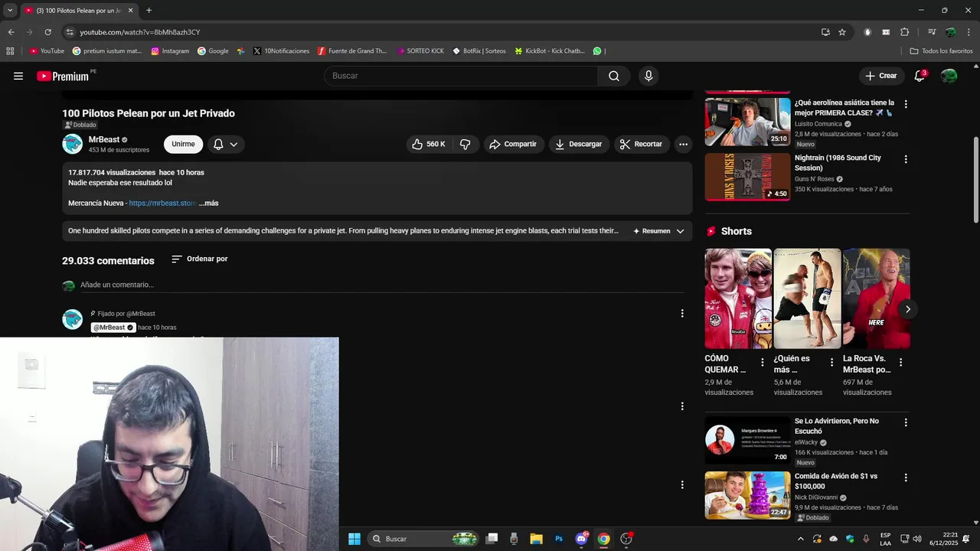Open the notifications bell with badge
The width and height of the screenshot is (980, 551).
click(920, 76)
